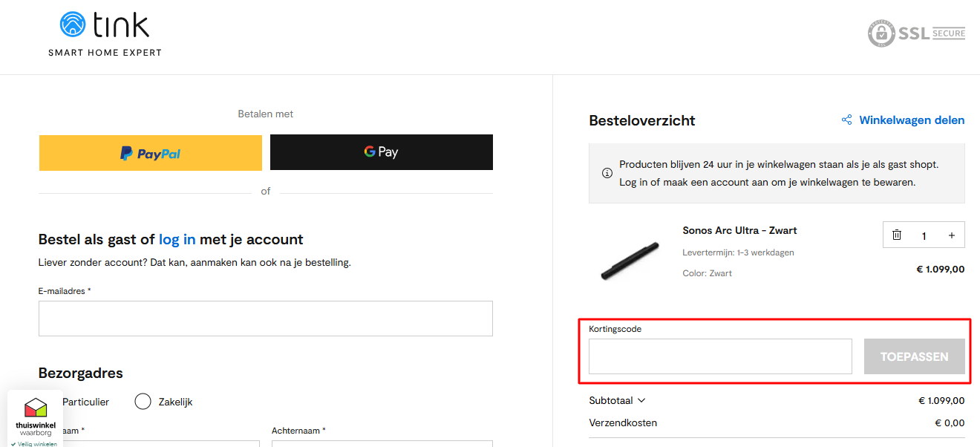Click into the Kortingscode field
980x447 pixels.
tap(720, 356)
